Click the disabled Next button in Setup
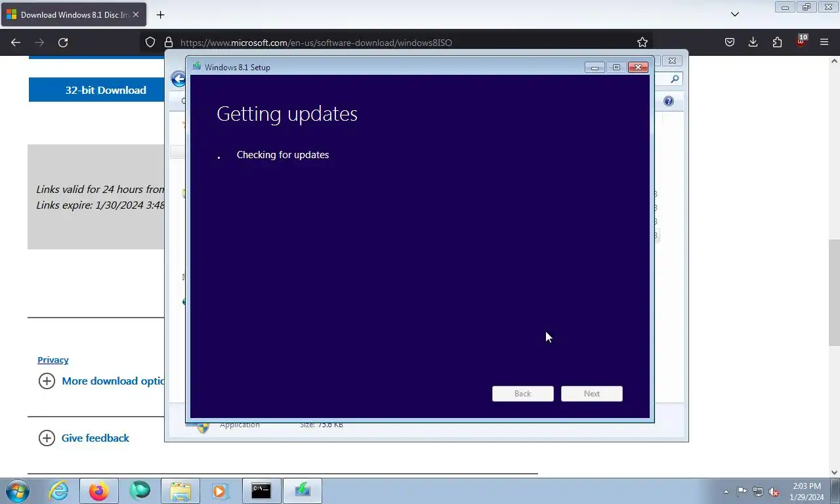 coord(592,393)
